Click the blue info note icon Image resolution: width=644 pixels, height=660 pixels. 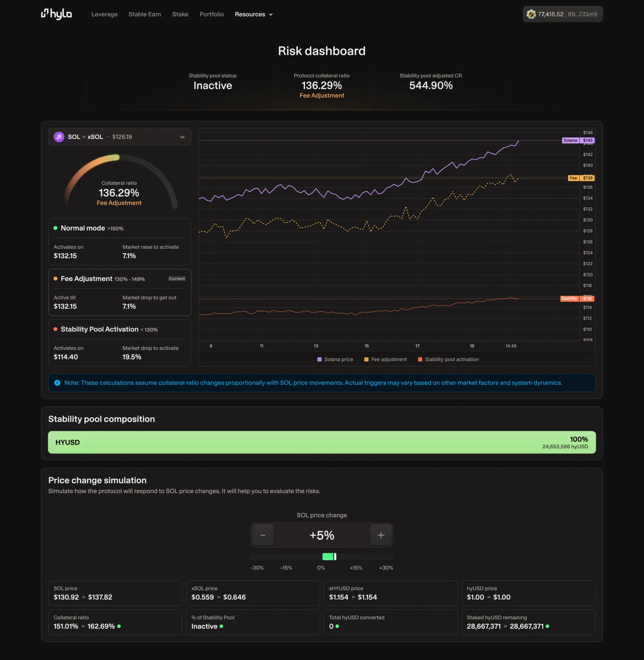pyautogui.click(x=57, y=383)
